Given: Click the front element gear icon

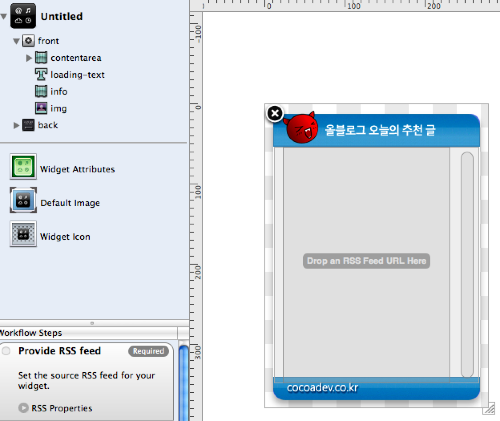Looking at the screenshot, I should coord(28,41).
